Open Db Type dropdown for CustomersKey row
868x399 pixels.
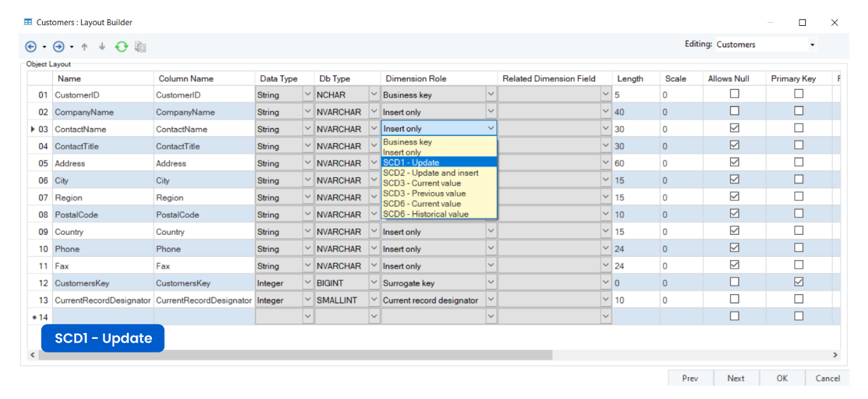pos(374,283)
